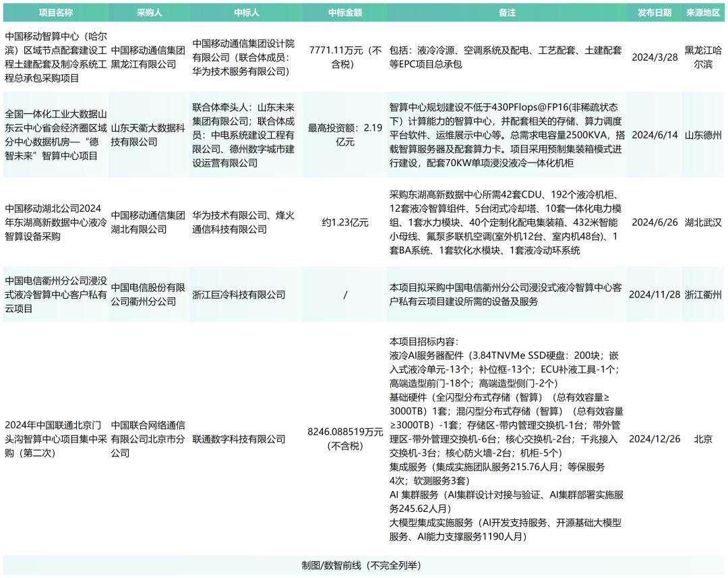Click the 备注 column header
The height and width of the screenshot is (578, 728).
pos(507,13)
